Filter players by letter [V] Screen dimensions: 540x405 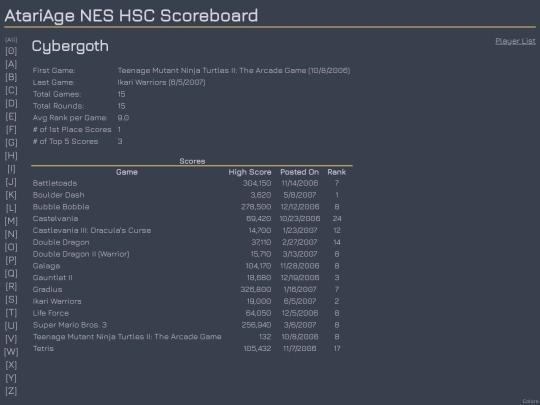(x=11, y=339)
